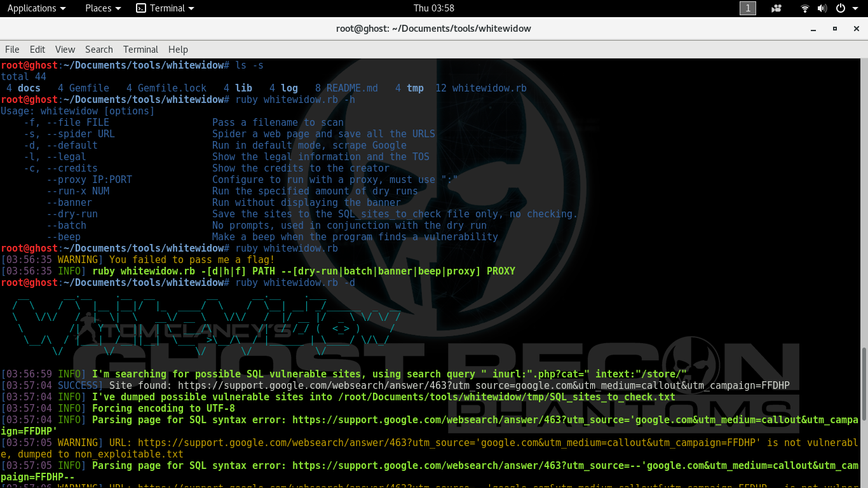This screenshot has height=488, width=868.
Task: Minimize the terminal window
Action: coord(814,29)
